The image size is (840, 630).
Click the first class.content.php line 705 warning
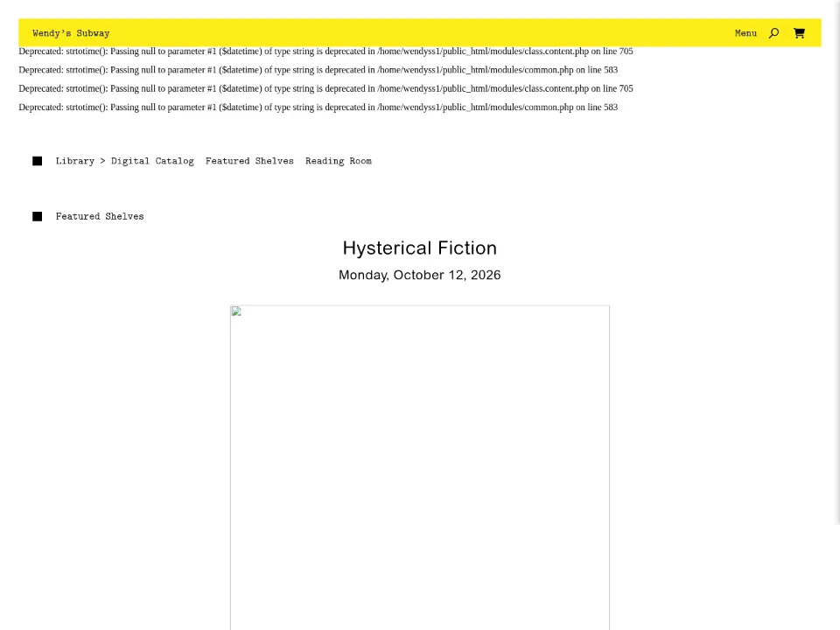coord(325,52)
